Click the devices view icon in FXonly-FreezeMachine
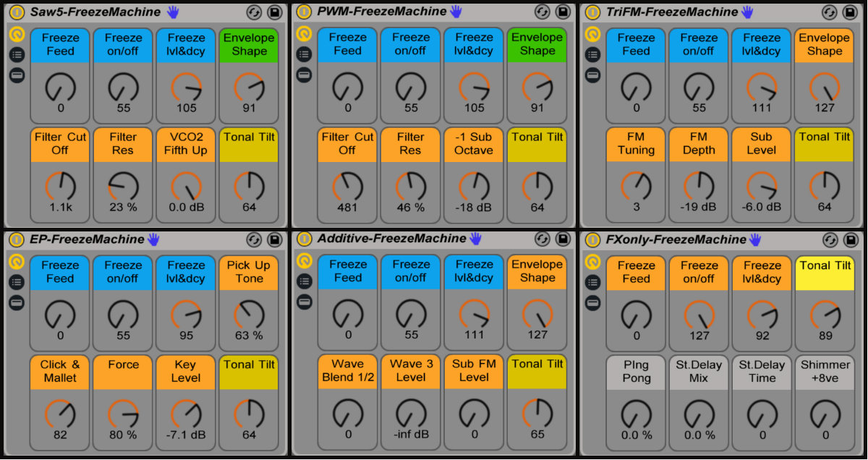This screenshot has height=460, width=868. tap(592, 302)
